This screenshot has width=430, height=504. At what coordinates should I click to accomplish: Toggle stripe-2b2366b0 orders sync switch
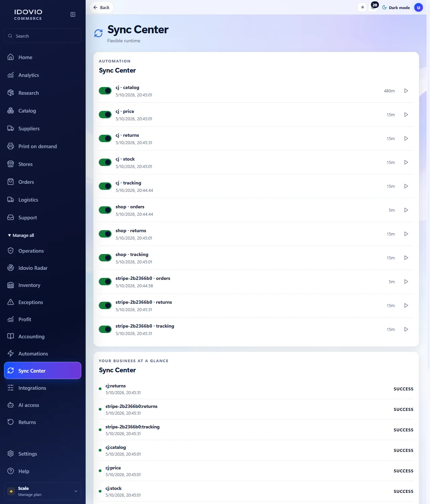coord(105,282)
